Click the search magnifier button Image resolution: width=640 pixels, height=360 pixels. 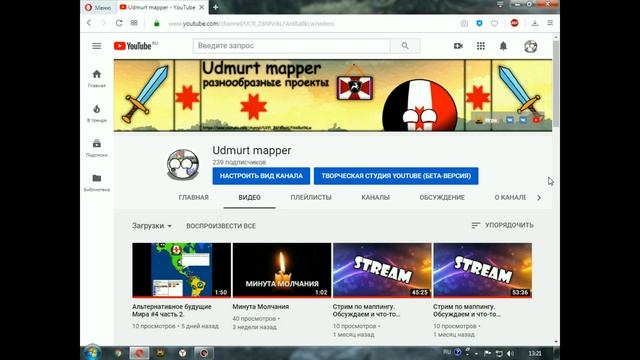[404, 46]
